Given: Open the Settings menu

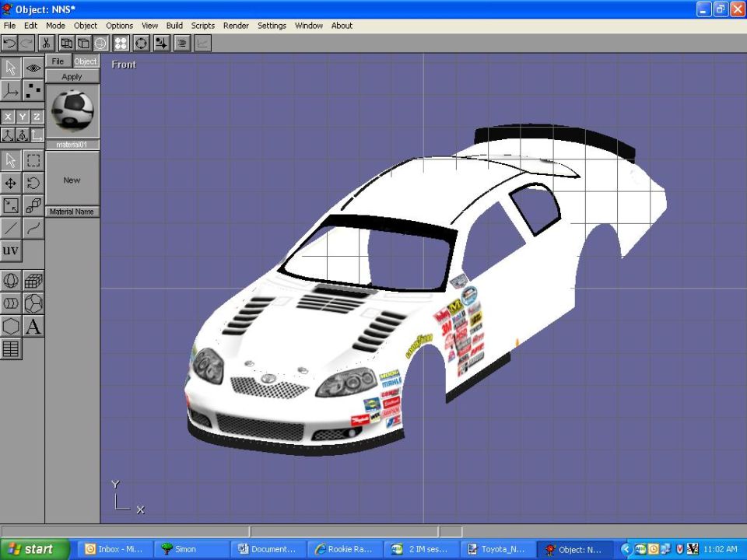Looking at the screenshot, I should [272, 26].
